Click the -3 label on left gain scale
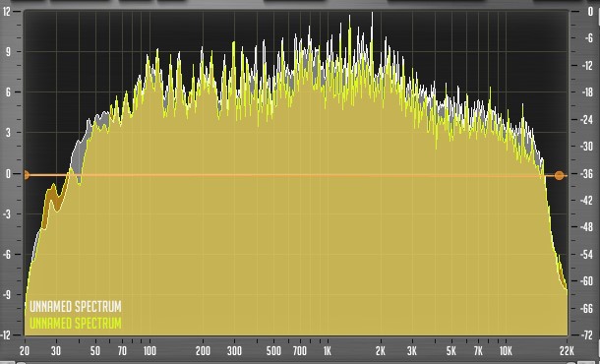600x364 pixels. point(7,213)
